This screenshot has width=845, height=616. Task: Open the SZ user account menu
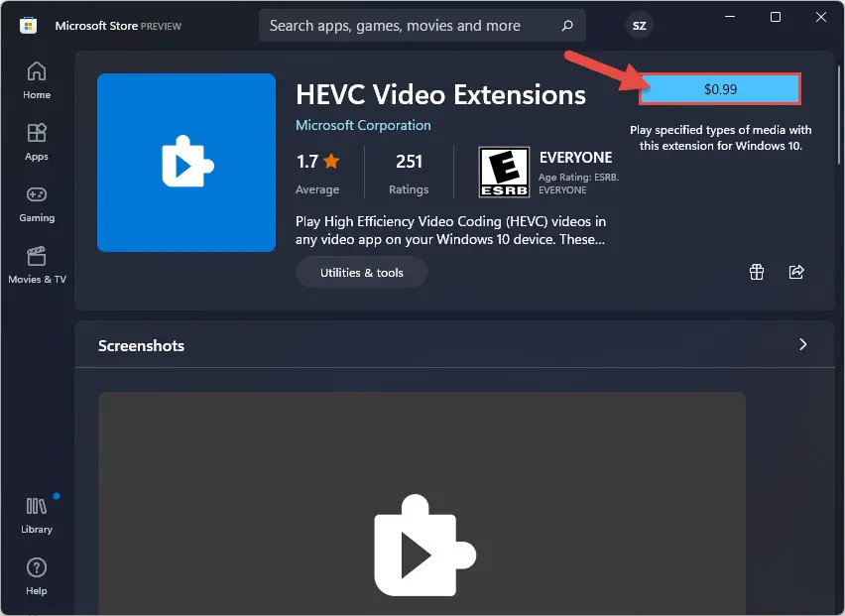(639, 26)
